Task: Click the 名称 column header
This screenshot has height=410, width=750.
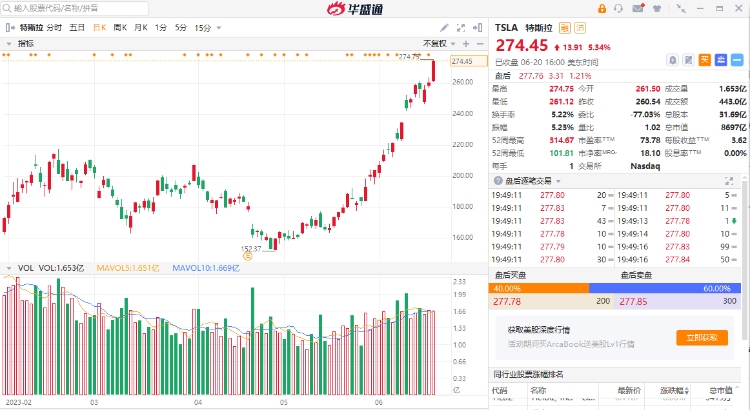Action: [x=538, y=390]
